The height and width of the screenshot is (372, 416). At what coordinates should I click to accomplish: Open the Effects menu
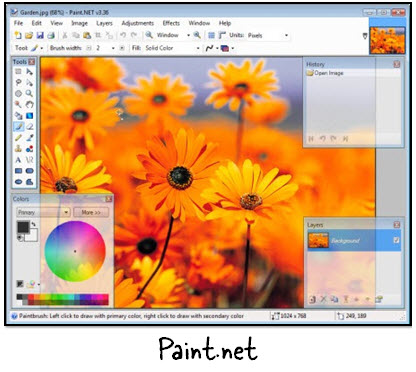(171, 23)
